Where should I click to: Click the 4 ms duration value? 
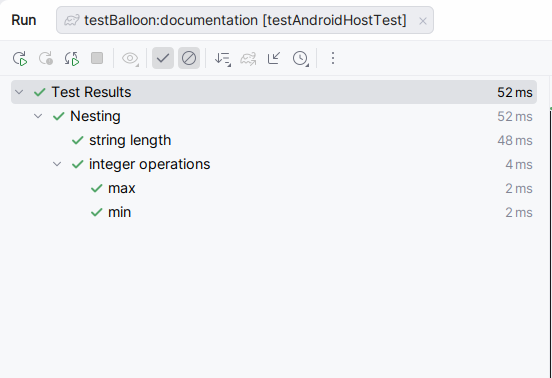coord(519,164)
